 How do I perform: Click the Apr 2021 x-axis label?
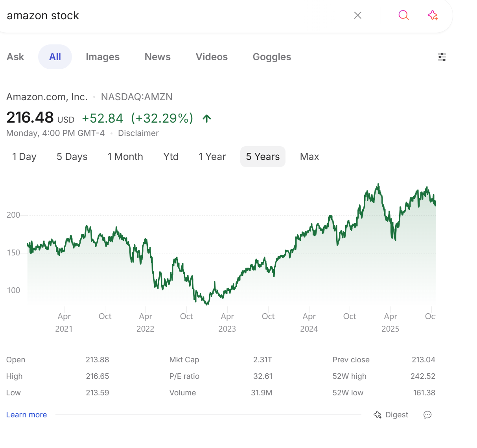64,322
